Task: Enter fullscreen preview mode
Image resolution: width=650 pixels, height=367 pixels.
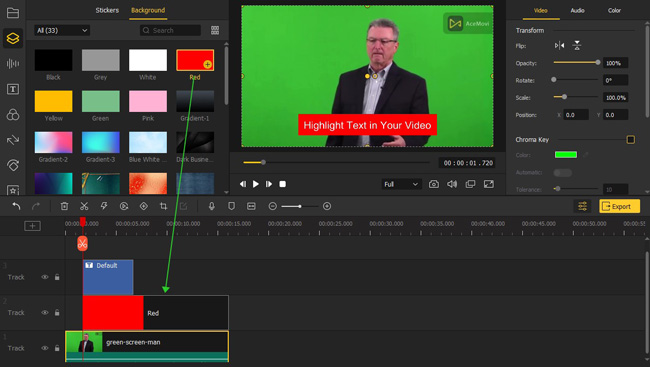Action: (489, 184)
